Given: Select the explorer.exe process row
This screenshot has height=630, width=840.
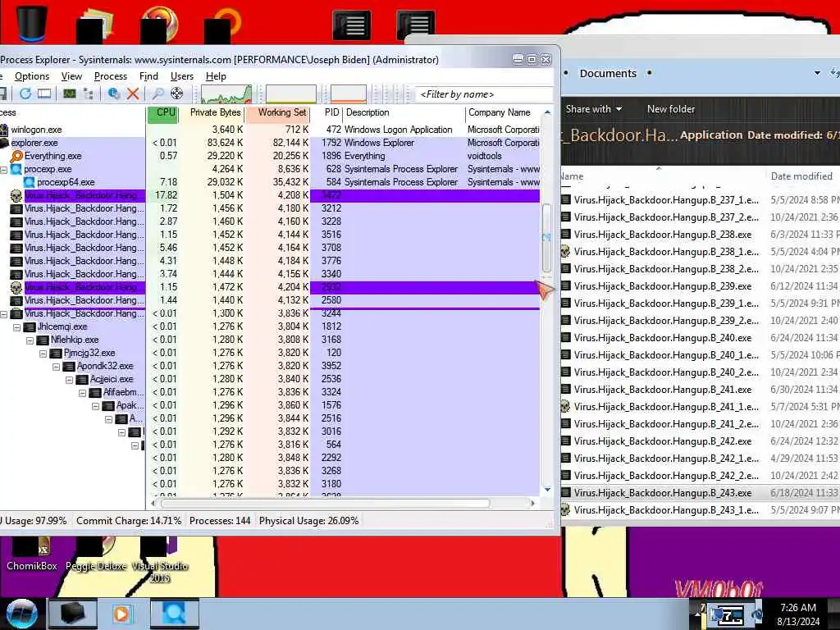Looking at the screenshot, I should [269, 143].
